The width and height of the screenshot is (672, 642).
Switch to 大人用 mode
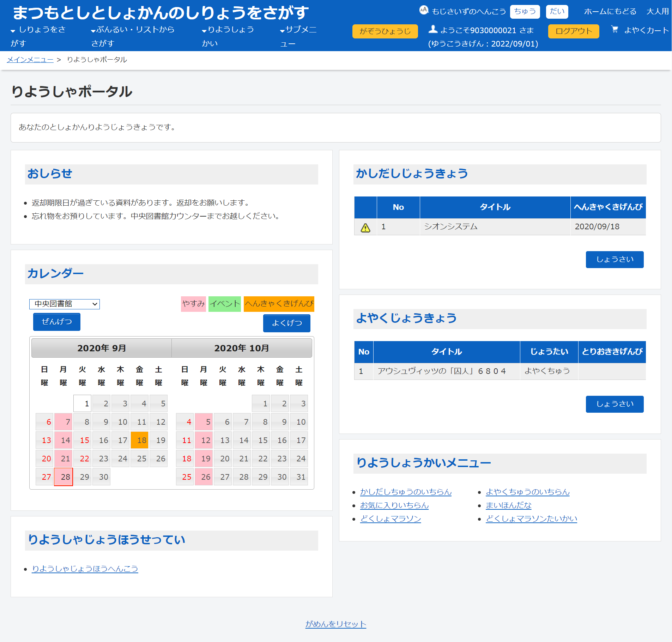[658, 12]
